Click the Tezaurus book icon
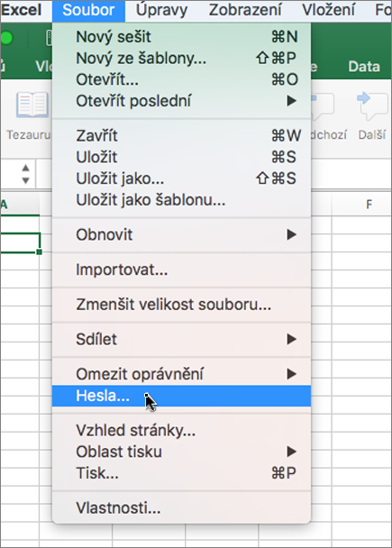392x548 pixels. coord(32,105)
